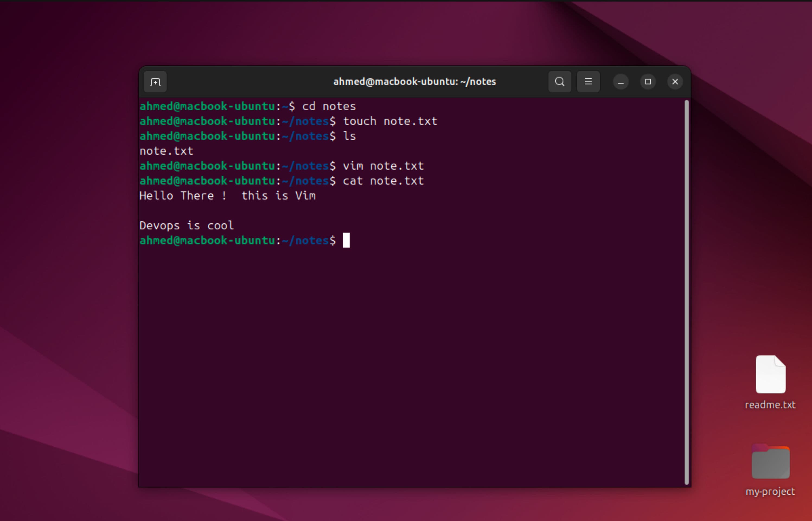Image resolution: width=812 pixels, height=521 pixels.
Task: Click the 'Hello There ! this is Vim' line
Action: tap(227, 196)
